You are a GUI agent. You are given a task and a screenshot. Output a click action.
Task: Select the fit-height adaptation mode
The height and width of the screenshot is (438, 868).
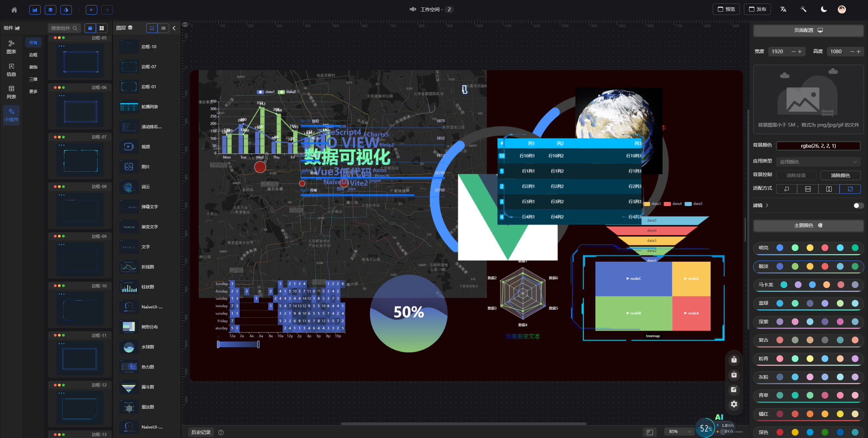829,189
